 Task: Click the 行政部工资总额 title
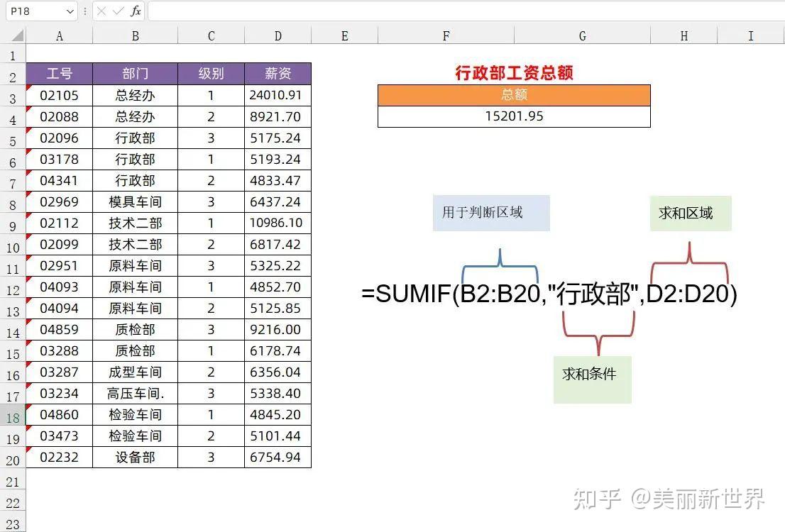tap(514, 73)
